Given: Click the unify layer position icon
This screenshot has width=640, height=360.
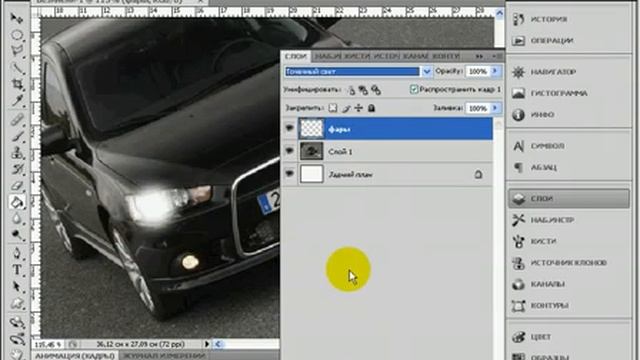Looking at the screenshot, I should coord(351,90).
